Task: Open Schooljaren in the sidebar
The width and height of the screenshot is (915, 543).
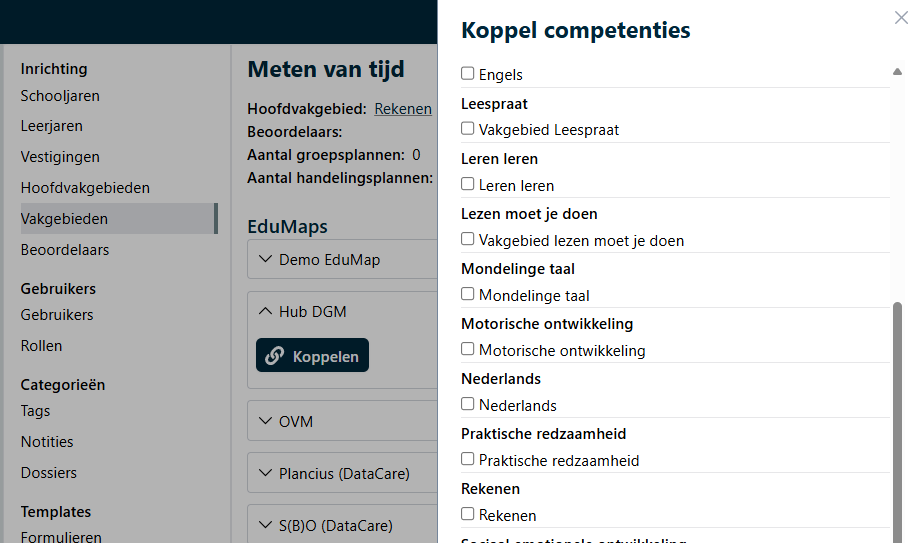Action: coord(60,96)
